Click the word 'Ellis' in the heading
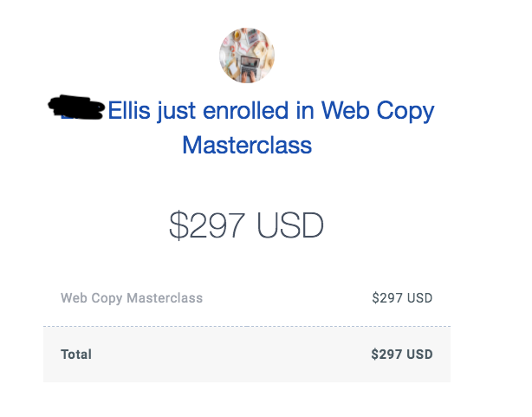 tap(129, 111)
